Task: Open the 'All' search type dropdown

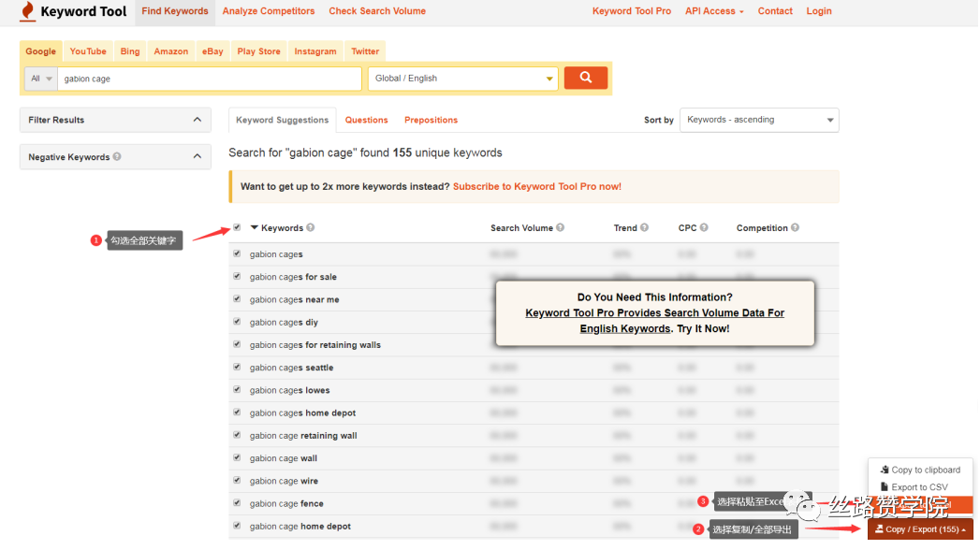Action: [41, 79]
